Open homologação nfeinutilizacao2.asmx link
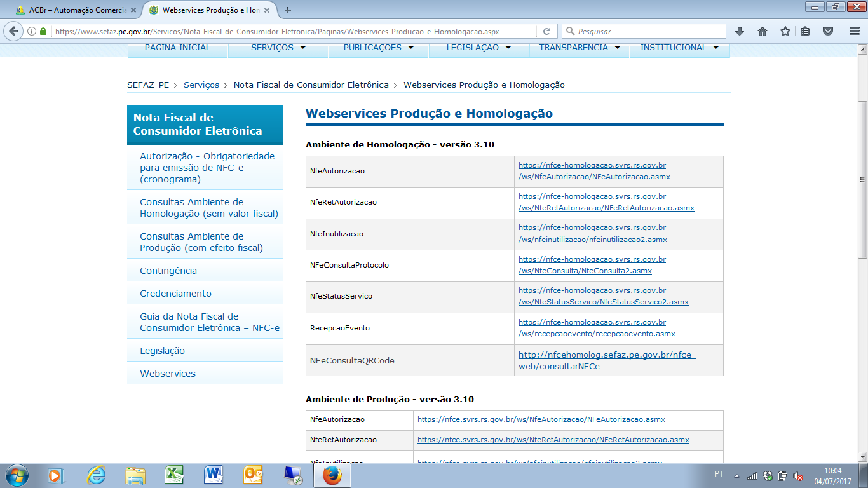868x488 pixels. point(593,234)
